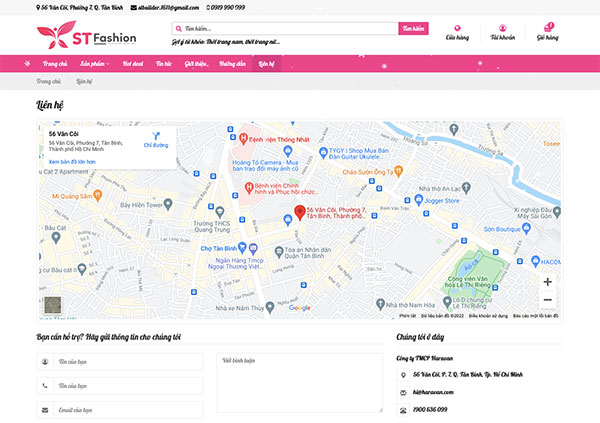
Task: Click Báo cáo một lỗi bản đồ link
Action: pos(535,316)
